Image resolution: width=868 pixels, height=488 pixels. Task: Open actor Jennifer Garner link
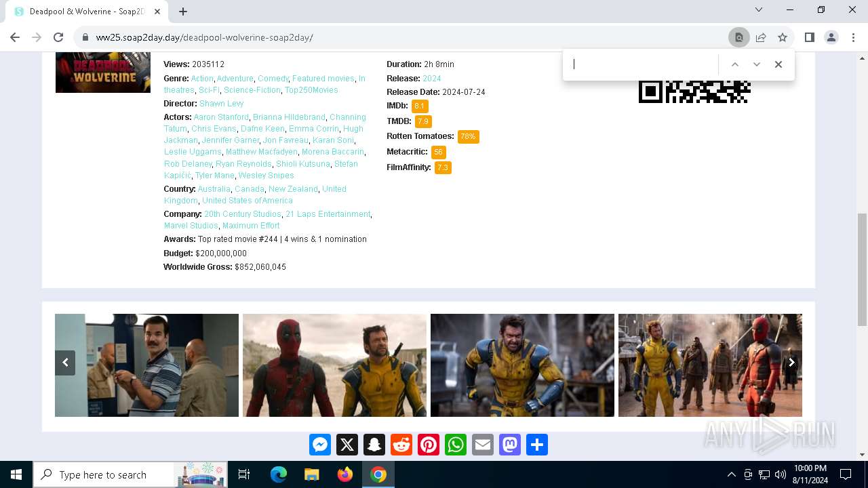(231, 140)
